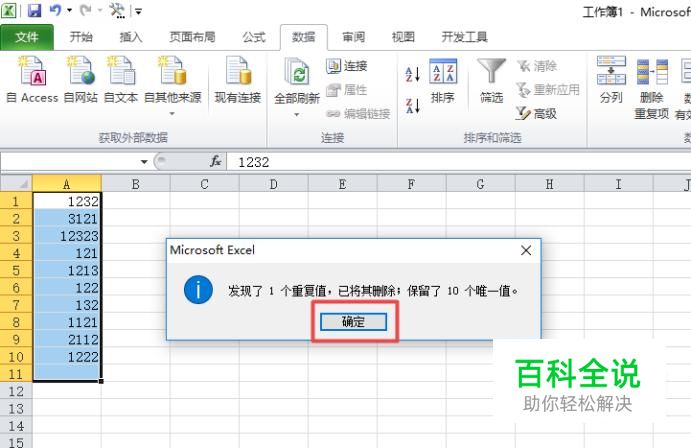
Task: Click cell containing 1232
Action: 67,201
